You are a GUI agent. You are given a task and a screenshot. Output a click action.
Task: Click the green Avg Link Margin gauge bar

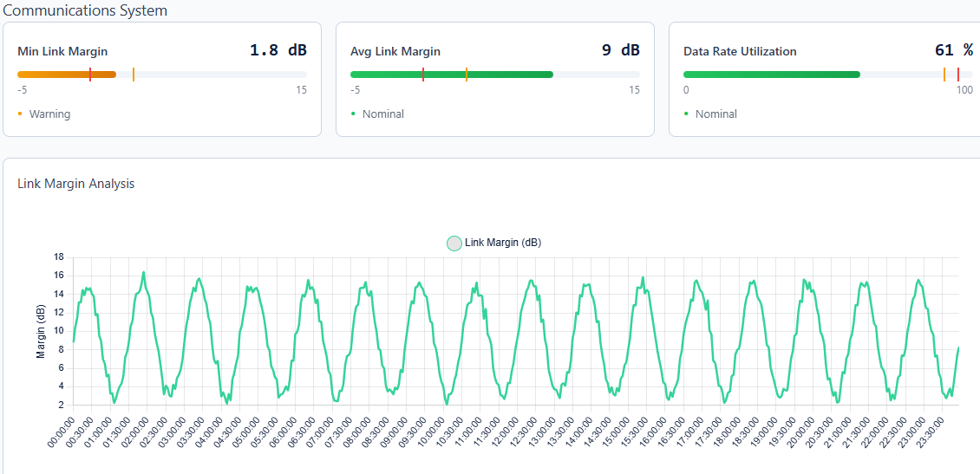451,75
